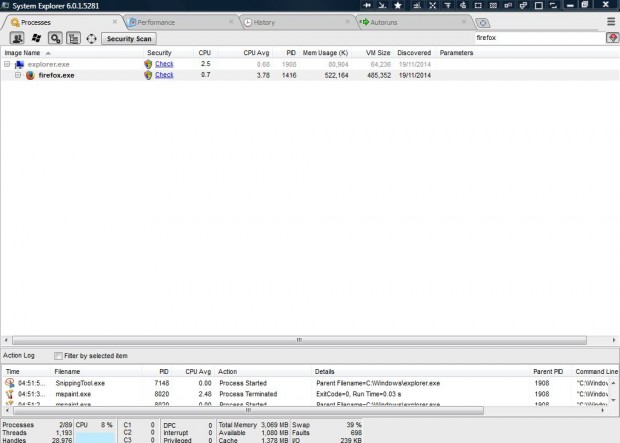The height and width of the screenshot is (443, 620).
Task: Click the diagonal down-arrow title bar icon
Action: pyautogui.click(x=382, y=5)
